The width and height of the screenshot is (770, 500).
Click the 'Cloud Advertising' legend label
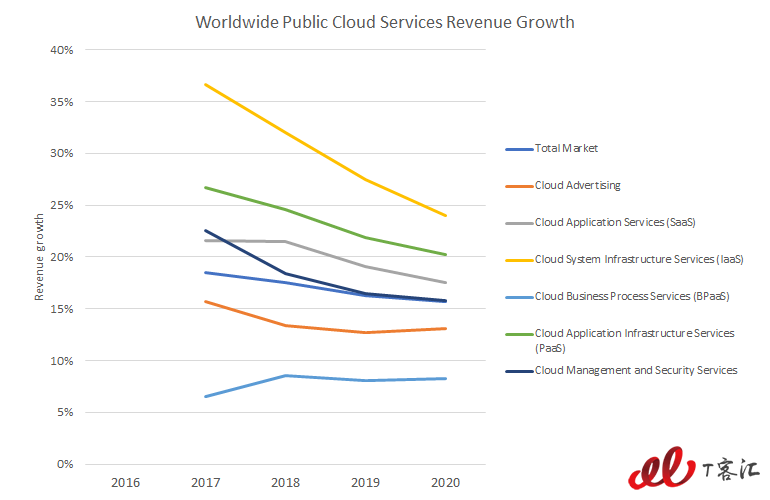[578, 185]
